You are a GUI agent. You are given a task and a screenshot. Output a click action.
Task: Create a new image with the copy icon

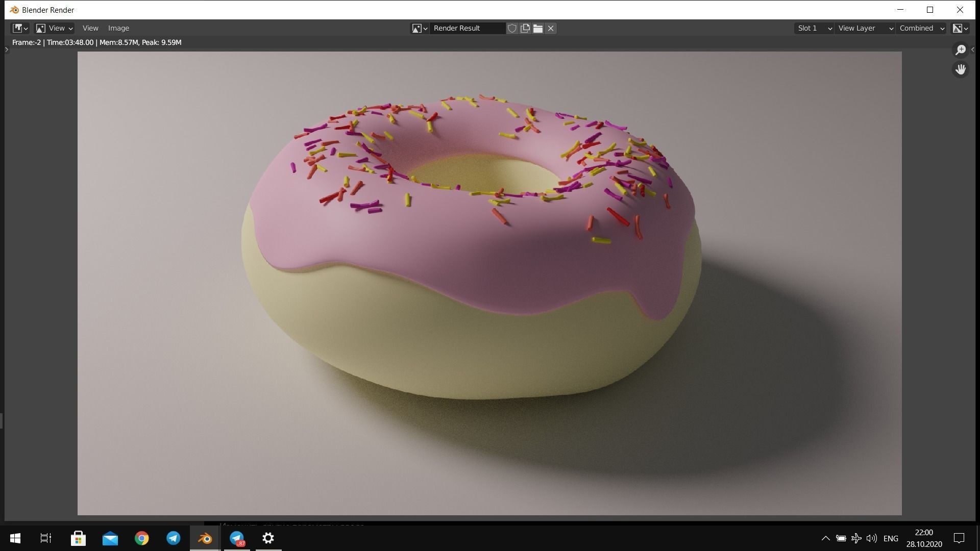[x=525, y=28]
